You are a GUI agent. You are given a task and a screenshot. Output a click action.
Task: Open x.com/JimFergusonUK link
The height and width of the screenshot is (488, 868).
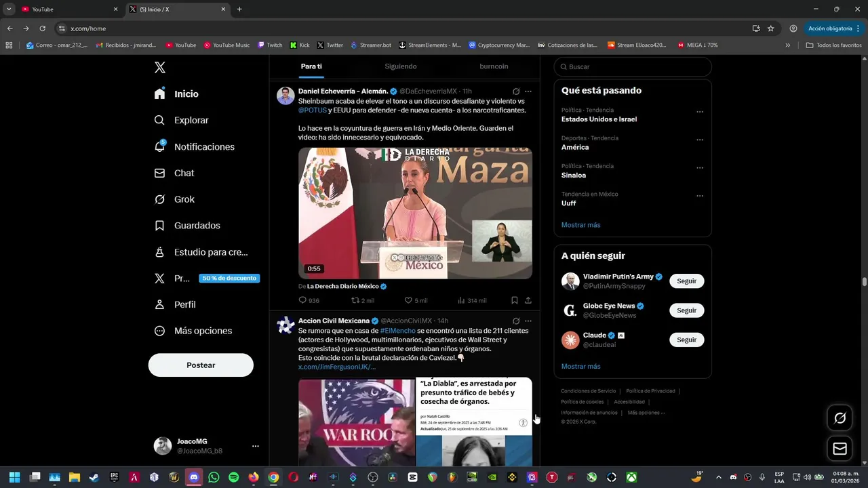[x=336, y=367]
